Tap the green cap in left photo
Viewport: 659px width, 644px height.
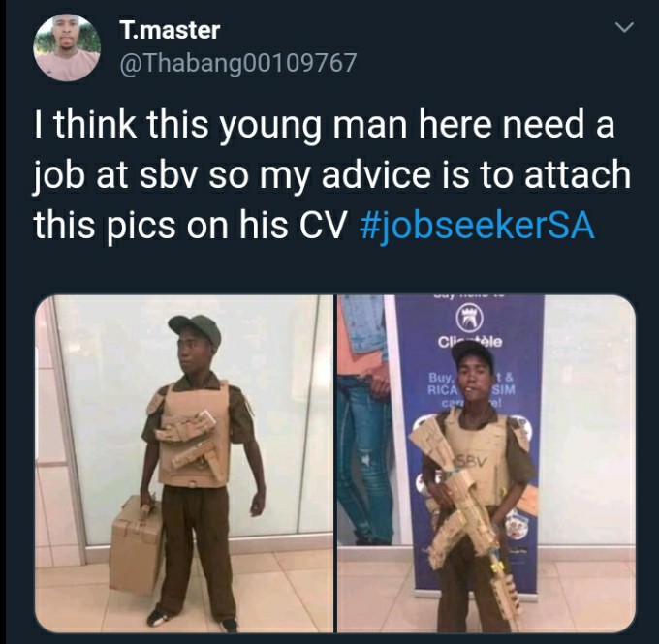[x=195, y=329]
